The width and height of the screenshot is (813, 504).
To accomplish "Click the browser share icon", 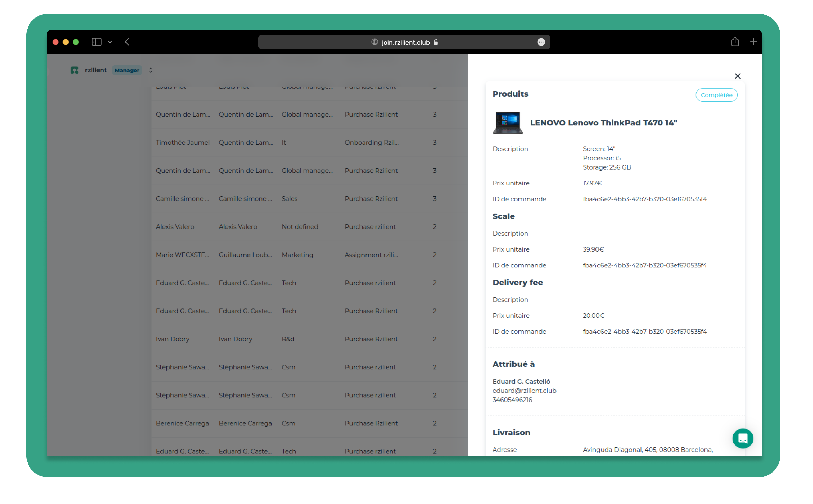I will coord(735,42).
